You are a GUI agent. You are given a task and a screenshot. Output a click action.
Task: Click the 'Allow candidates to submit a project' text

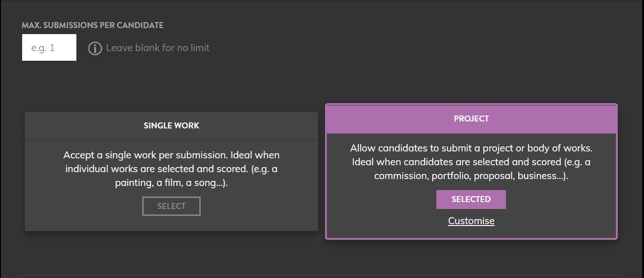click(438, 148)
